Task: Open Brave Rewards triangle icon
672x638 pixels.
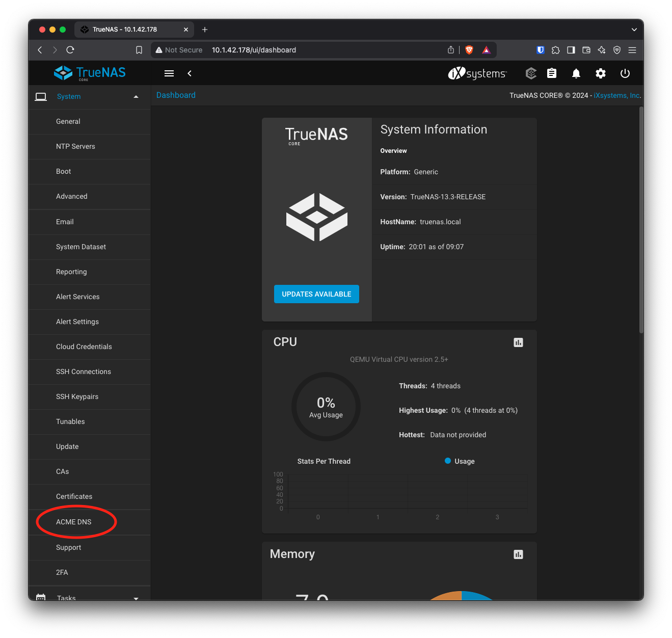Action: [487, 49]
